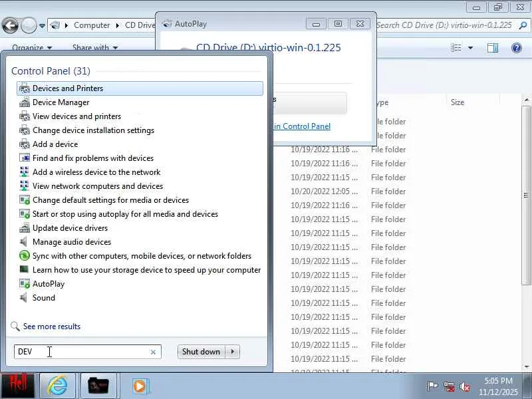
Task: Click the Shut down button
Action: pyautogui.click(x=201, y=352)
